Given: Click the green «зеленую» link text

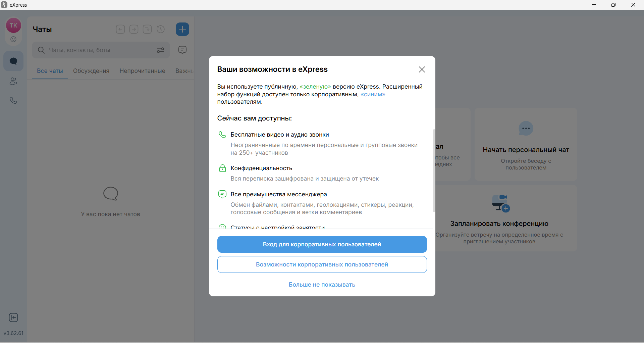Looking at the screenshot, I should click(315, 87).
